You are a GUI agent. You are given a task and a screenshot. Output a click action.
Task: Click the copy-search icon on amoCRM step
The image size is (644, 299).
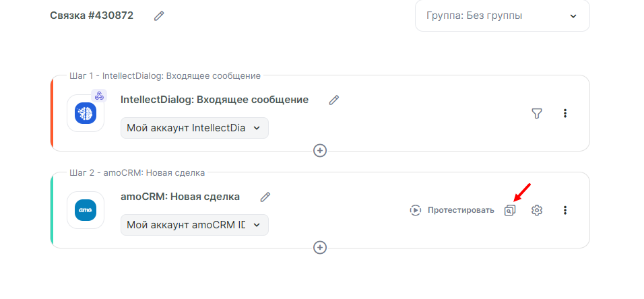(x=510, y=210)
